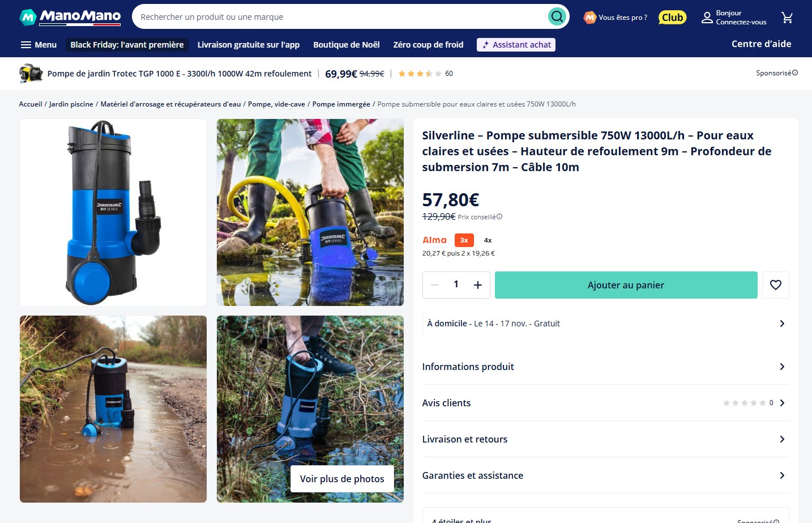This screenshot has width=812, height=523.
Task: Open the Assistant achat button
Action: coord(516,45)
